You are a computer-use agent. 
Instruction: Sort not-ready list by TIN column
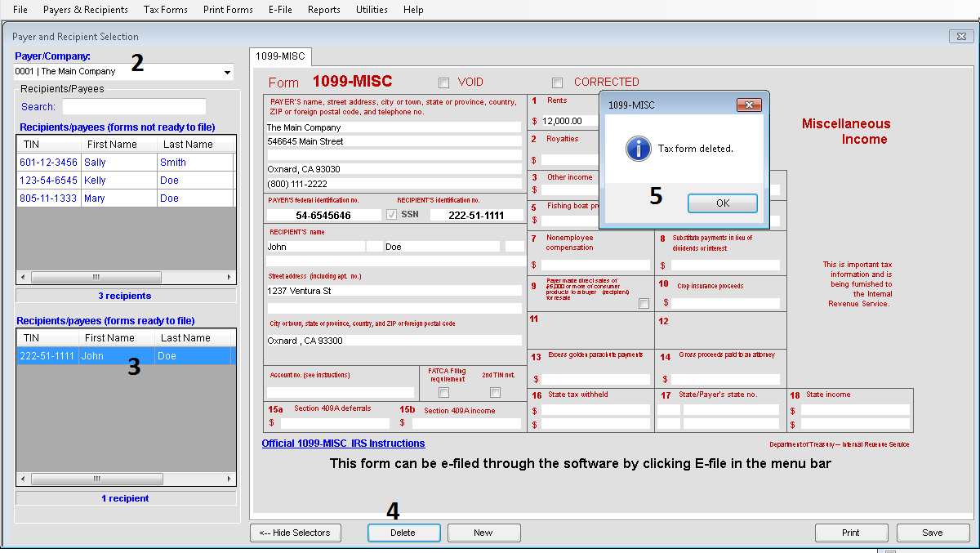pos(49,145)
